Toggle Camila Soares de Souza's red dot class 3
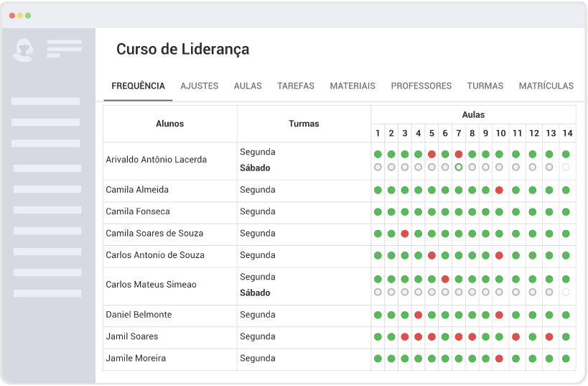Screen dimensions: 588x386 [x=405, y=234]
